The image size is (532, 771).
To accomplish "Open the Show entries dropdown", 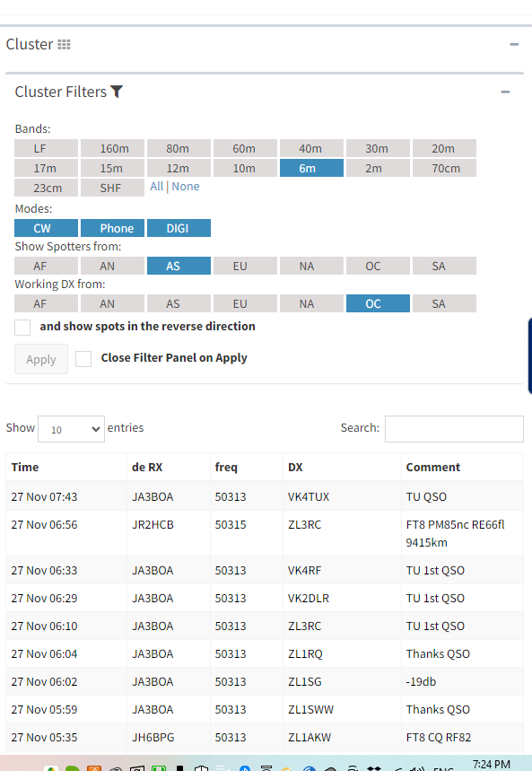I will tap(71, 429).
